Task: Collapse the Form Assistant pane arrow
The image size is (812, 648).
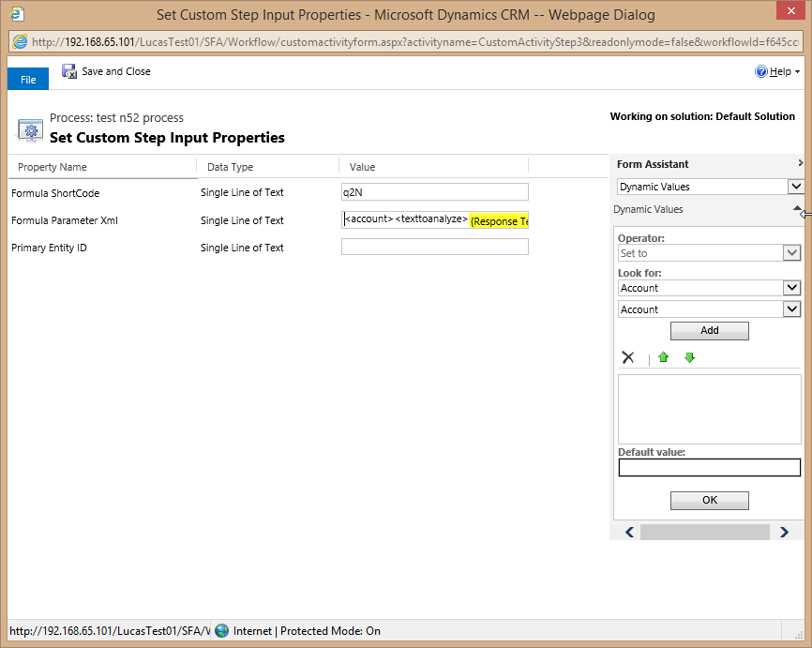Action: coord(800,163)
